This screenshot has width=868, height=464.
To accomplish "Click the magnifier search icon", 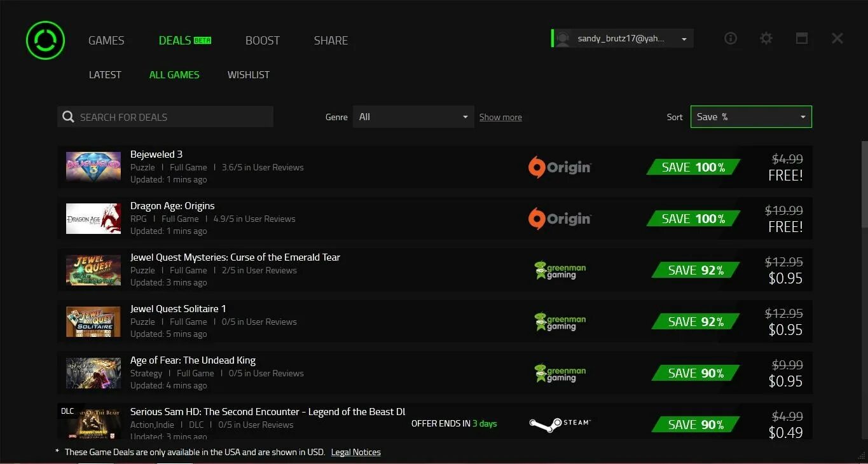I will click(x=68, y=117).
